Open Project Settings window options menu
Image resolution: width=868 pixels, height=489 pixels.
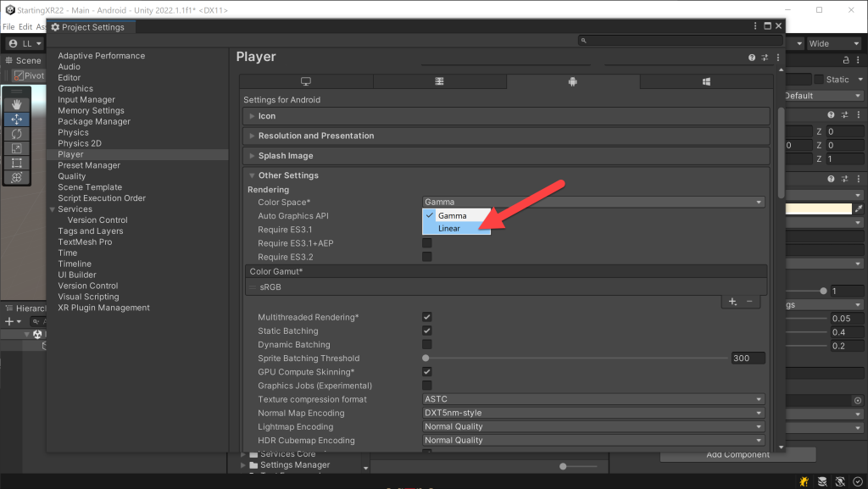click(x=755, y=26)
